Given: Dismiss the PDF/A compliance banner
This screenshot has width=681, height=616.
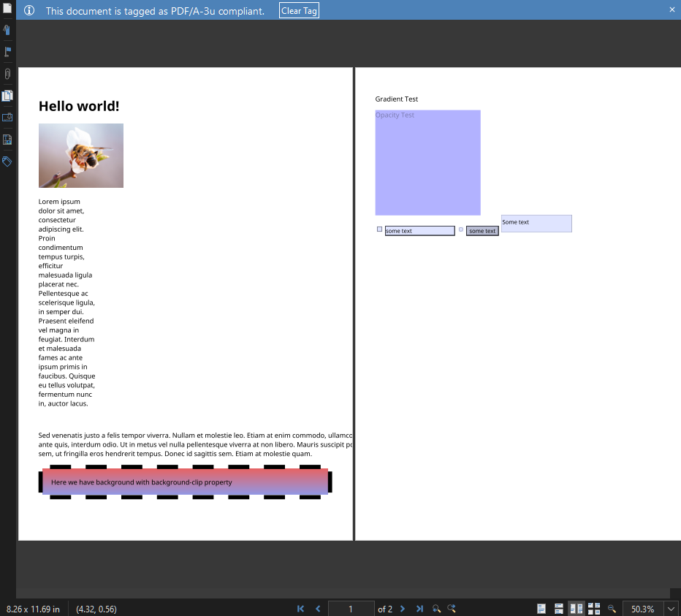Looking at the screenshot, I should click(x=672, y=9).
